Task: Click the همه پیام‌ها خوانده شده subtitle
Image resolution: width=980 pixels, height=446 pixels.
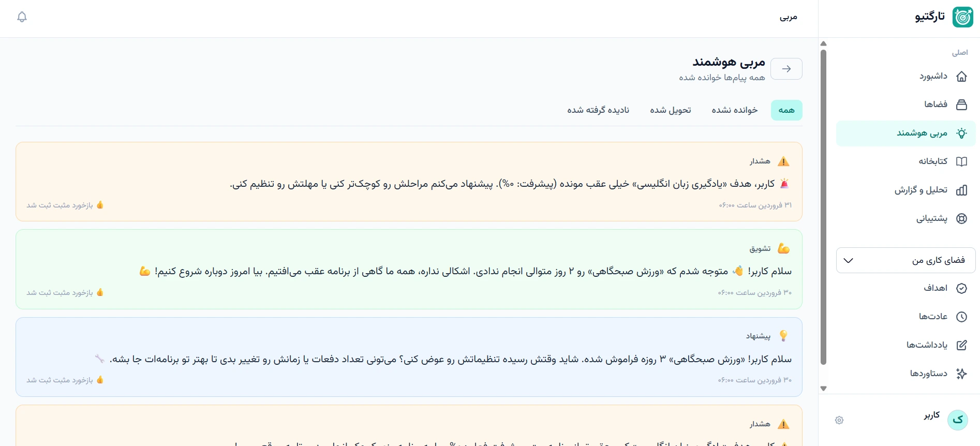Action: coord(722,78)
